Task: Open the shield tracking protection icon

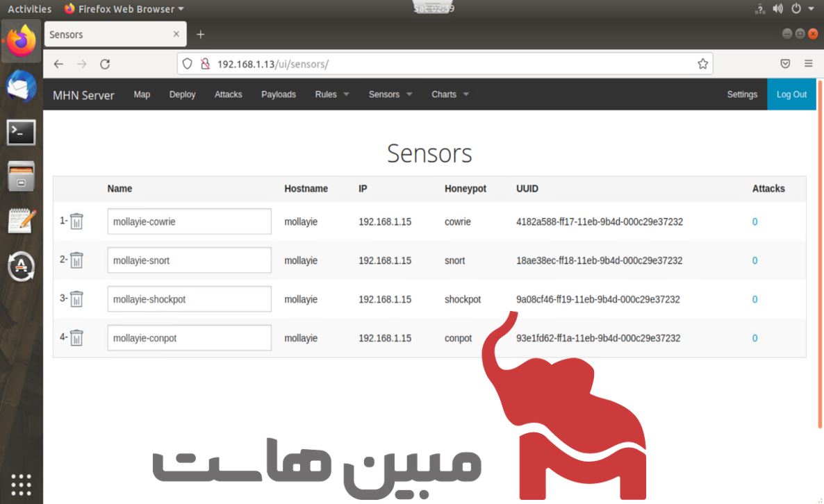Action: [x=187, y=64]
